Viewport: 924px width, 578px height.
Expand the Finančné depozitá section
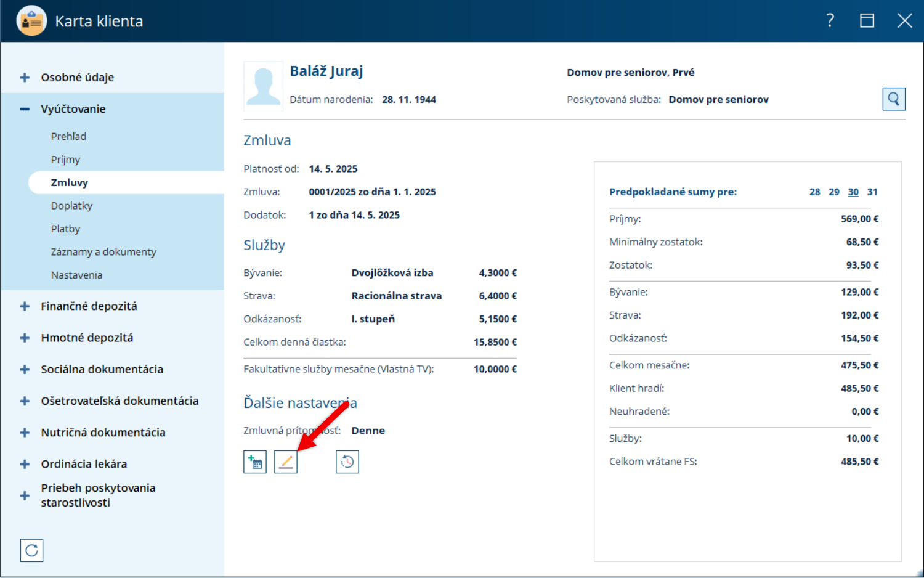(x=25, y=306)
